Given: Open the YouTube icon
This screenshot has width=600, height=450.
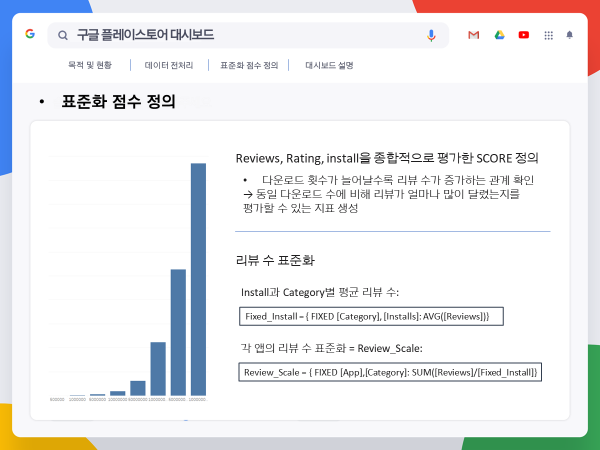Looking at the screenshot, I should click(524, 35).
